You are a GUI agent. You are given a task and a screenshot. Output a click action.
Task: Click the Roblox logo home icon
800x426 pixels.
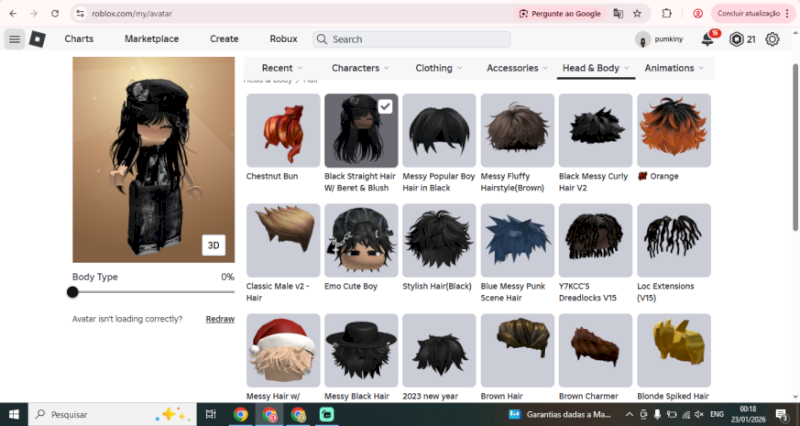(x=38, y=39)
